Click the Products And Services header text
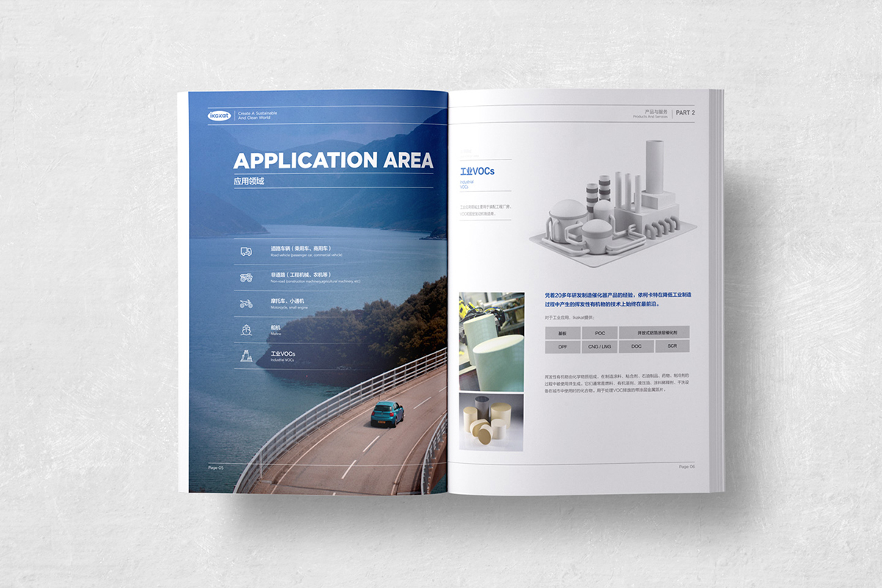The width and height of the screenshot is (882, 588). (x=650, y=115)
